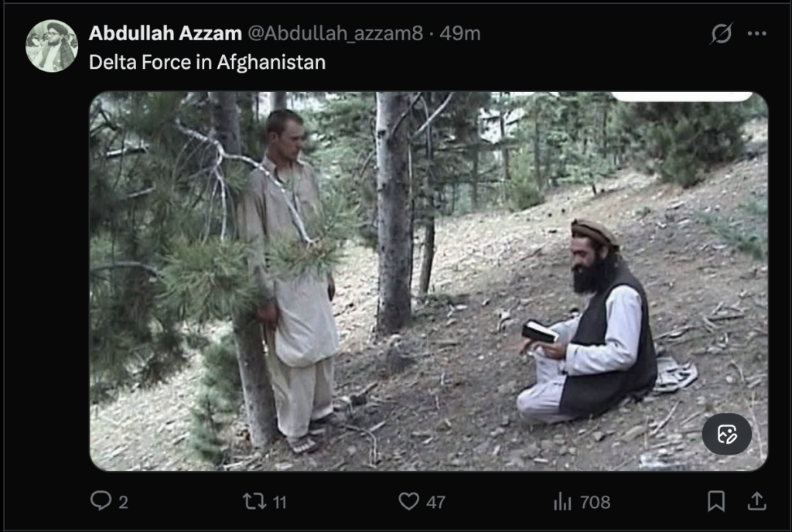Click the repost arrows icon
The width and height of the screenshot is (792, 532).
254,501
